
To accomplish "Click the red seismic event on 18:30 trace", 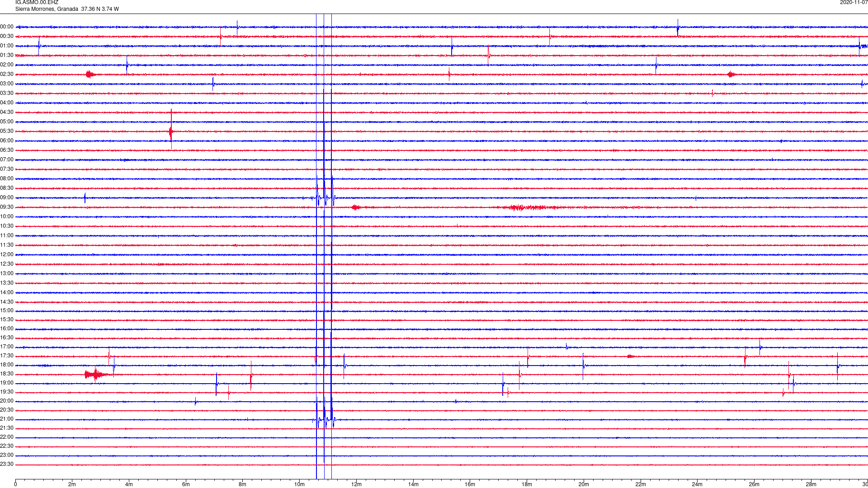I will point(97,375).
